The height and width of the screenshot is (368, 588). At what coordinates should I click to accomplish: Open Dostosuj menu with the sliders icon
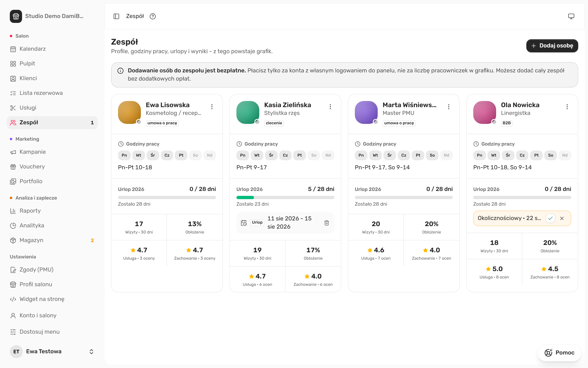tap(52, 332)
